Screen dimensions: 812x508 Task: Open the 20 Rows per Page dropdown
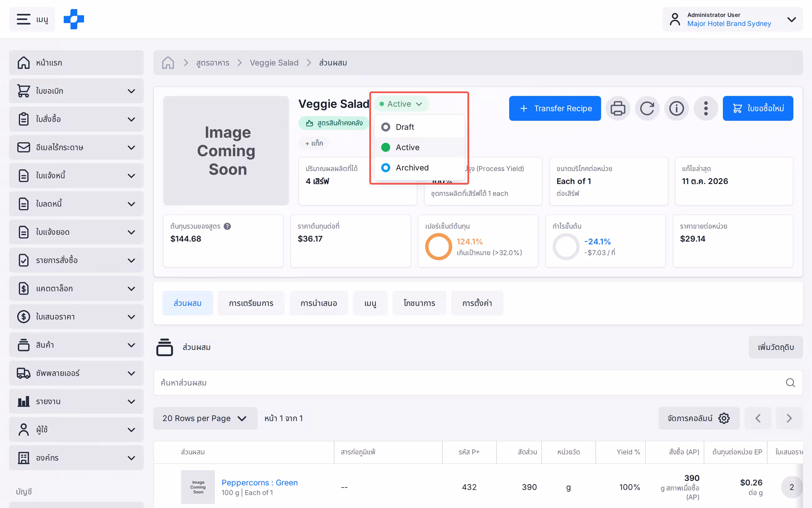pyautogui.click(x=205, y=418)
